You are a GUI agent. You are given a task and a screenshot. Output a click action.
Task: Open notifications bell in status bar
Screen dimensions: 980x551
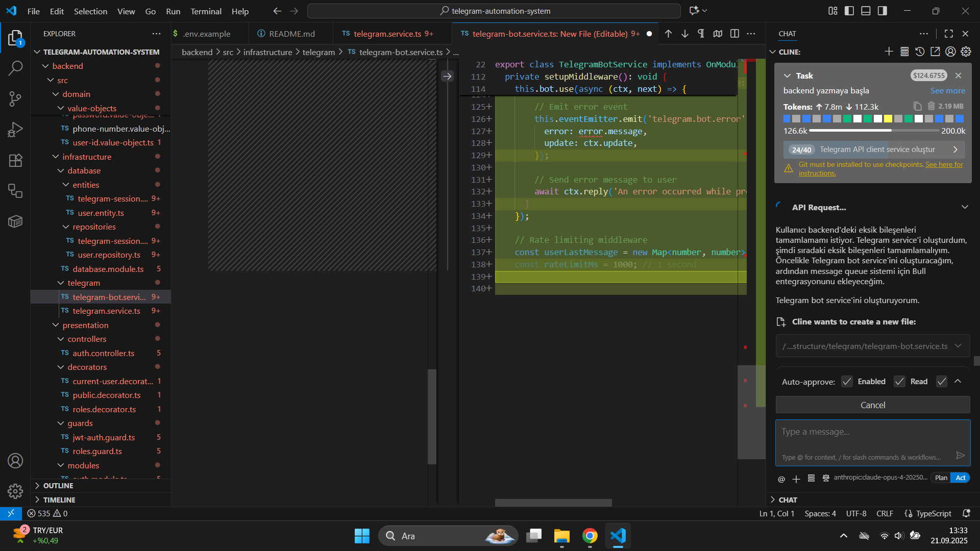coord(966,513)
